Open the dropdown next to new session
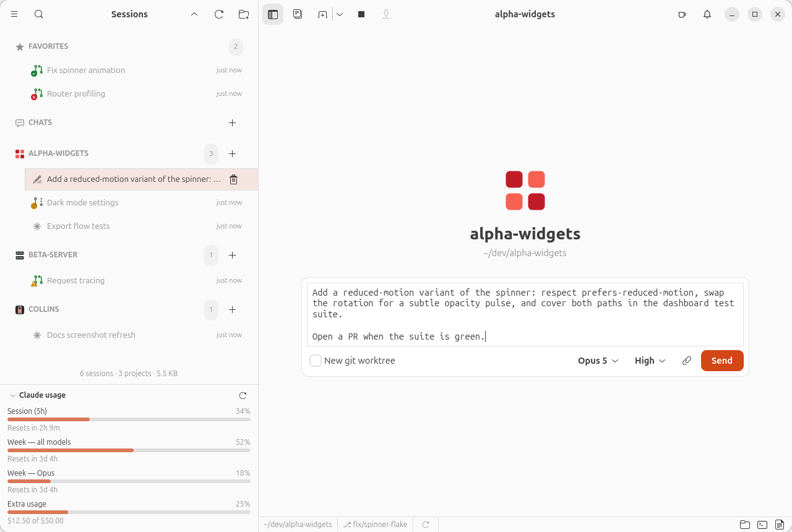Viewport: 792px width, 532px height. point(340,14)
